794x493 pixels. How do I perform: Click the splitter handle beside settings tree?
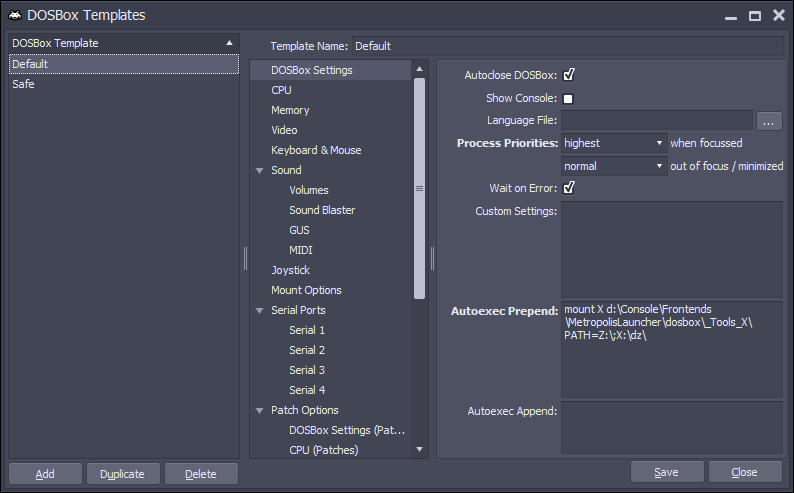point(432,258)
